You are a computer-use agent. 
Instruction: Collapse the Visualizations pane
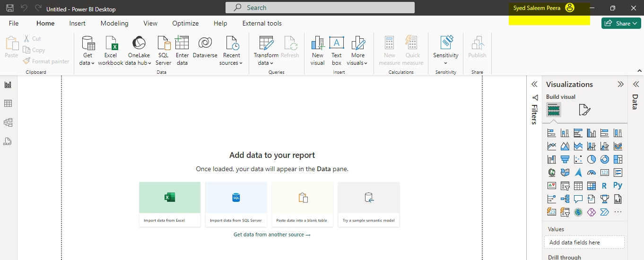[x=620, y=84]
